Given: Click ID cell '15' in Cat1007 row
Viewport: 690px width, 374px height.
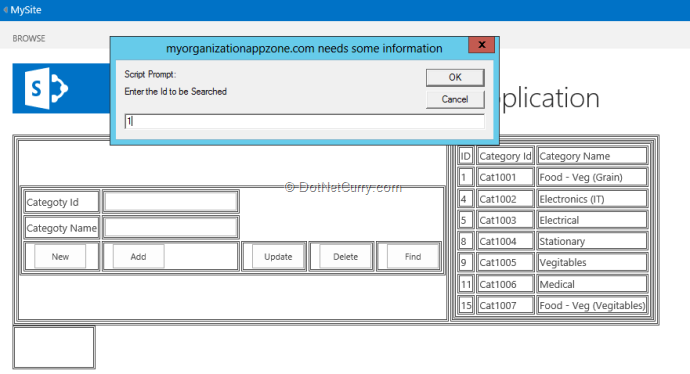Looking at the screenshot, I should click(466, 305).
